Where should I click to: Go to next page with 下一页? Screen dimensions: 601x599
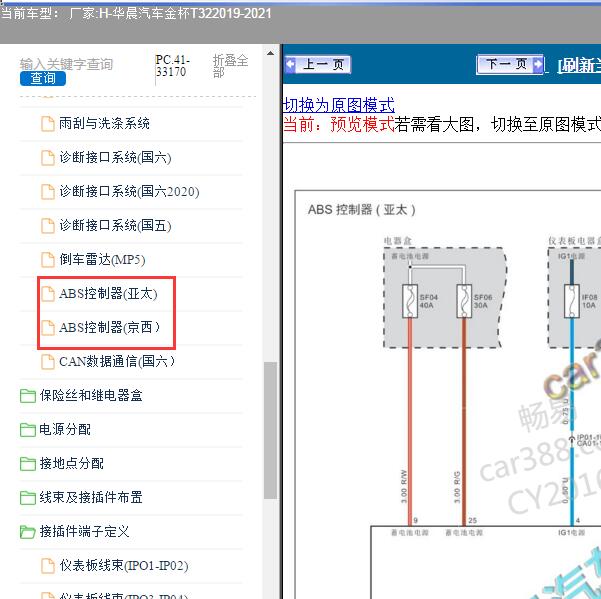(510, 64)
